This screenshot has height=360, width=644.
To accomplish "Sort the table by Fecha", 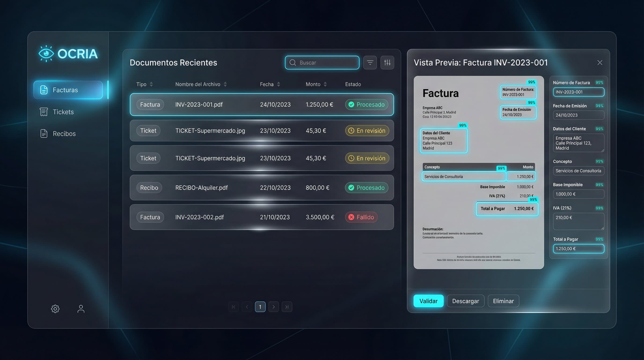I will click(270, 84).
